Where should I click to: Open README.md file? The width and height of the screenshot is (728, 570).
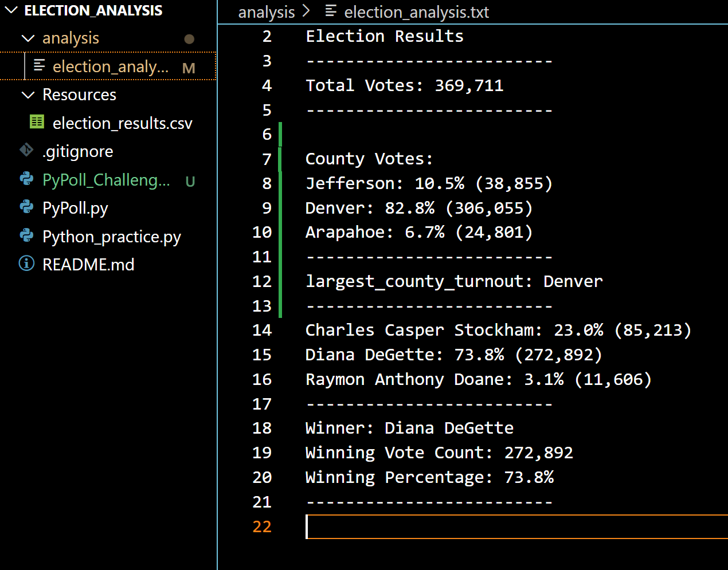88,265
